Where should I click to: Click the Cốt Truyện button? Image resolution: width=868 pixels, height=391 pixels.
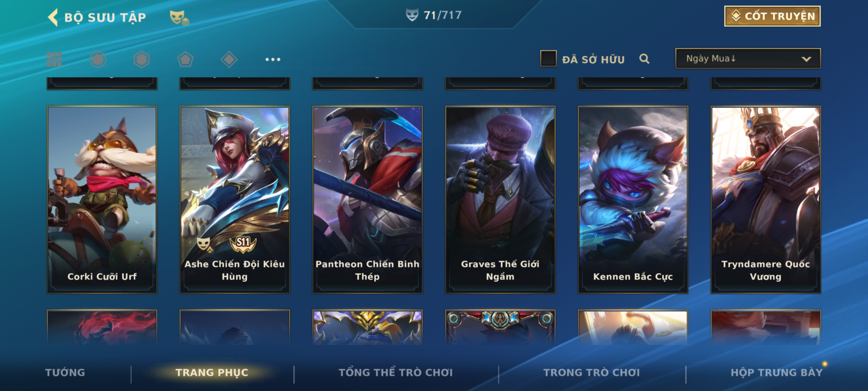(x=772, y=16)
